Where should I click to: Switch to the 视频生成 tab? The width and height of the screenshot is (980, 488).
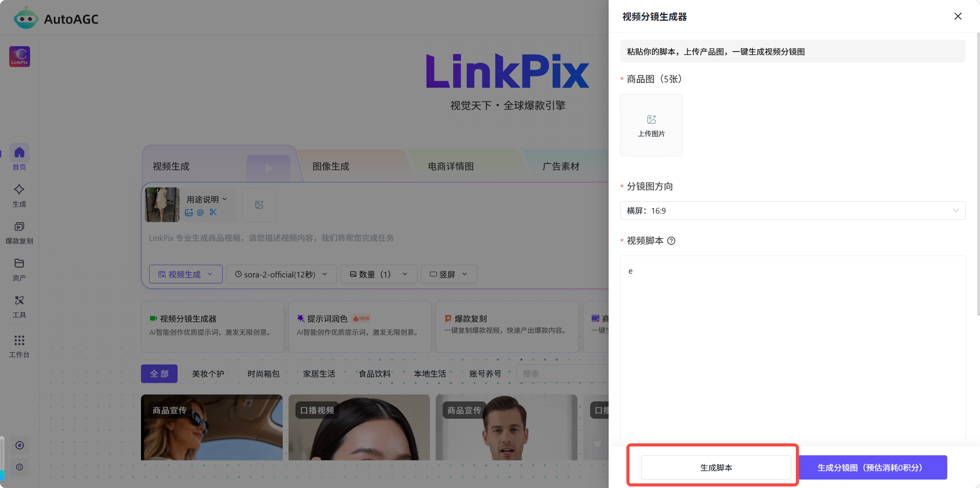171,166
